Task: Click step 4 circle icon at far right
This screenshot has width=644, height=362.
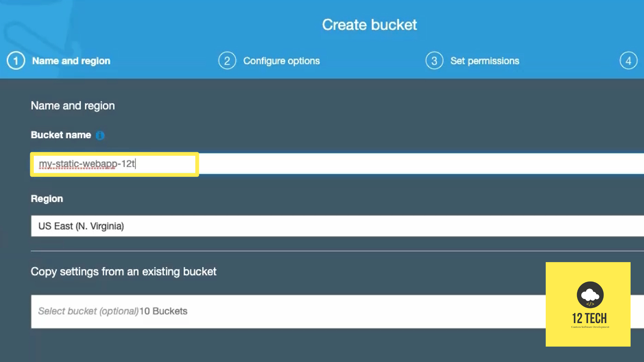Action: click(629, 61)
